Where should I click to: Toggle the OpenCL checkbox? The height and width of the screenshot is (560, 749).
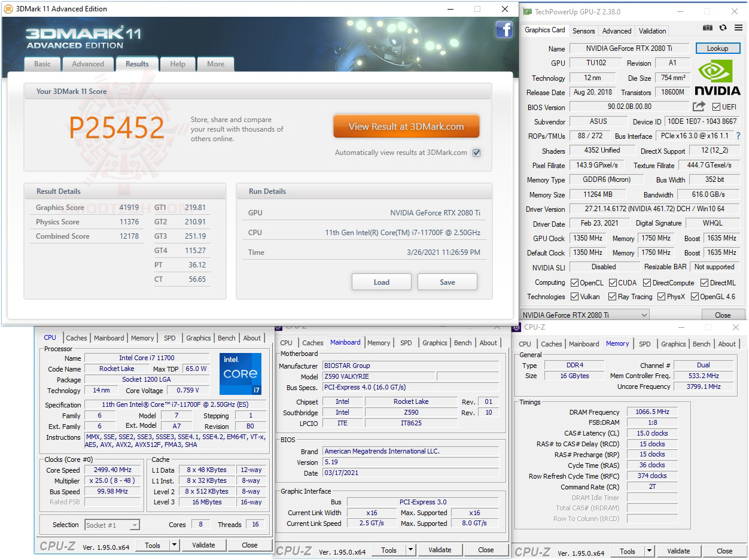(x=574, y=283)
